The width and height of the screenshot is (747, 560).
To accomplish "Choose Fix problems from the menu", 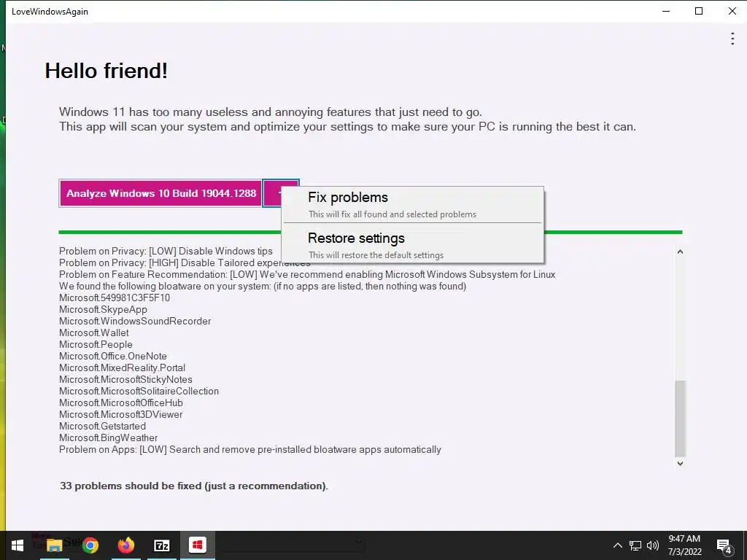I will [x=412, y=205].
